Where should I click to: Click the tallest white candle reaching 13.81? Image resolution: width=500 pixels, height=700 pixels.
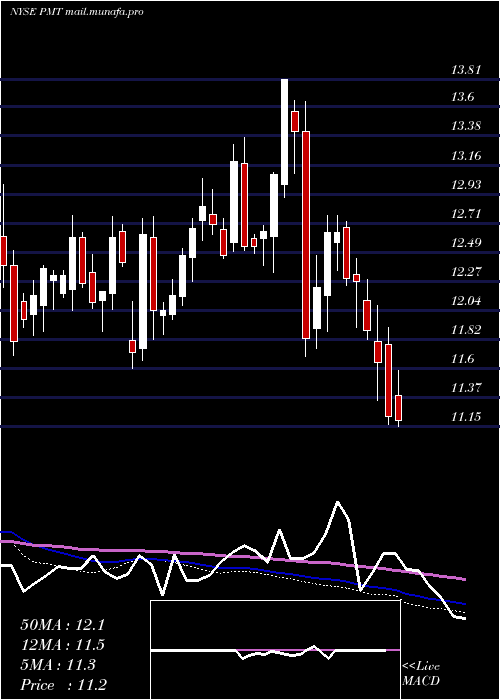point(284,132)
